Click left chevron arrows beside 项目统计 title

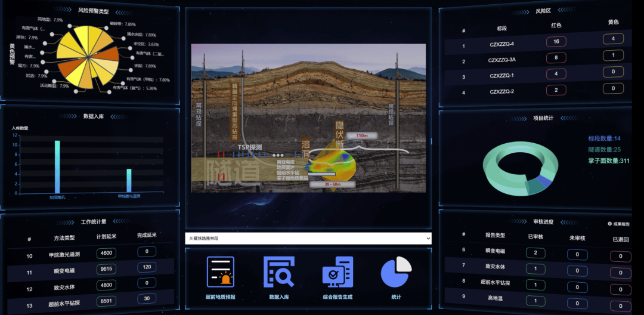point(519,118)
